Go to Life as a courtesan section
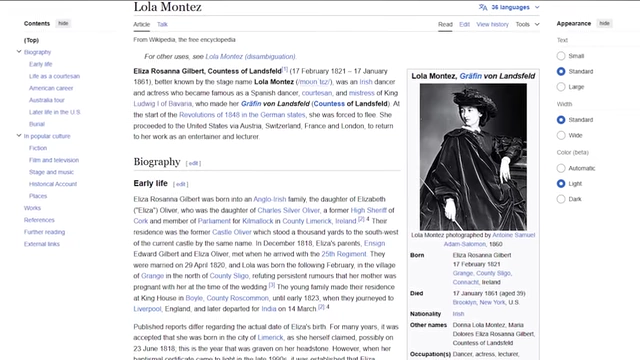640x360 pixels. pyautogui.click(x=54, y=76)
